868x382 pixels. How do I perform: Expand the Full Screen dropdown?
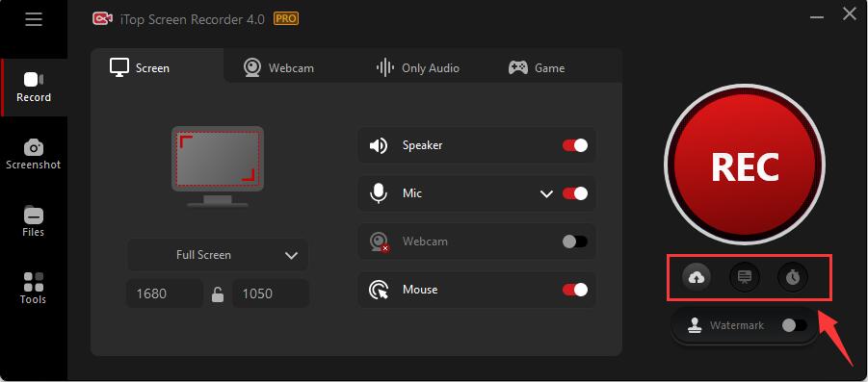pos(218,255)
